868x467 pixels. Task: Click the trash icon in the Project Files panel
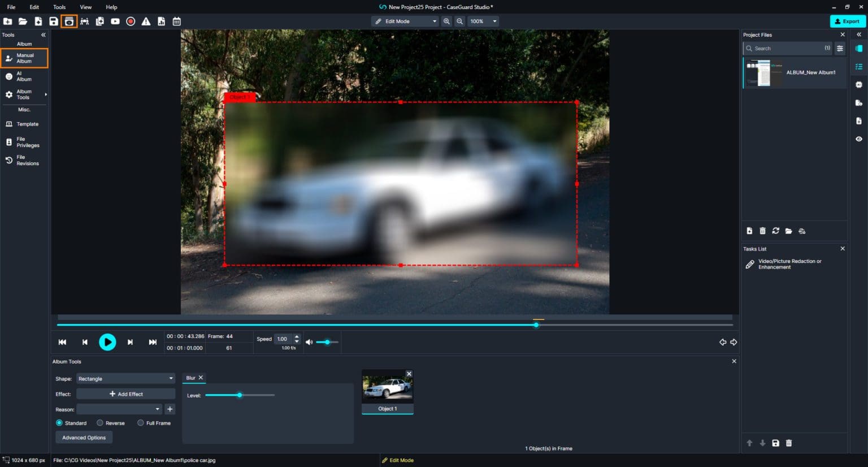(x=762, y=231)
